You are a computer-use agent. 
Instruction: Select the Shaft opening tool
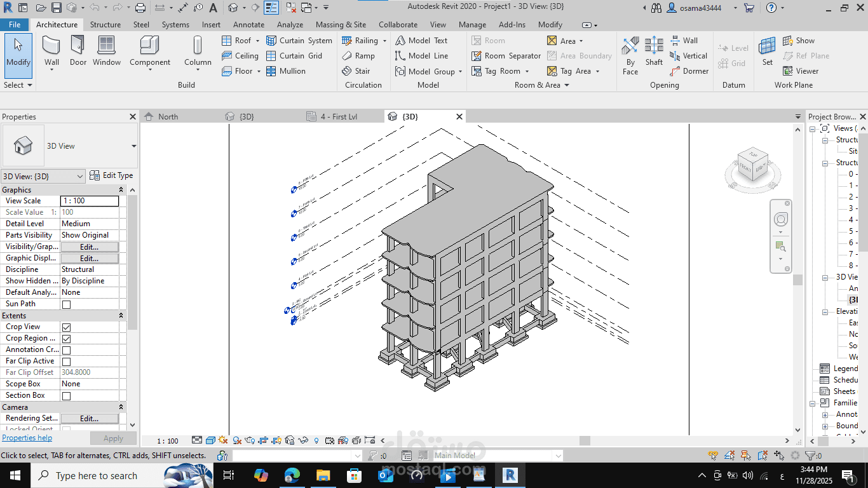[654, 51]
